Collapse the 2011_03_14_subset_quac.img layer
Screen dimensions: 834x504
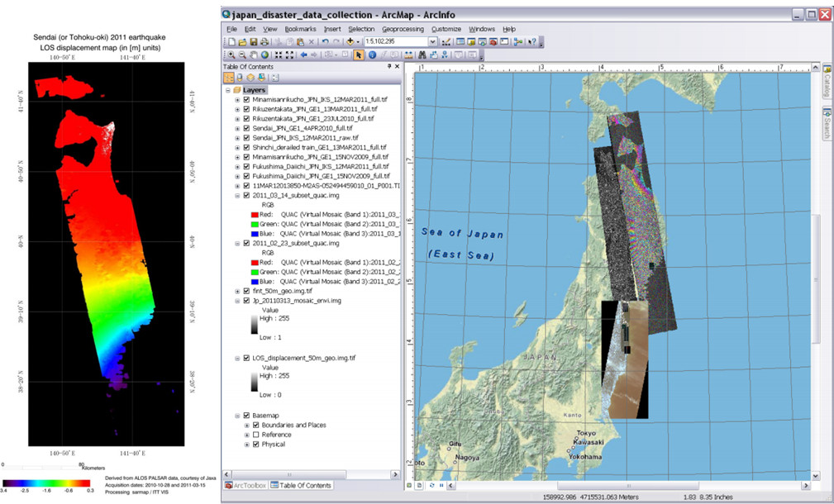point(237,197)
